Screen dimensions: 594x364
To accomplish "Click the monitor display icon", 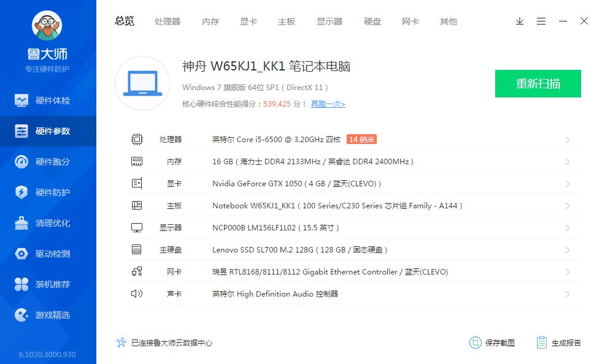I will pos(137,228).
